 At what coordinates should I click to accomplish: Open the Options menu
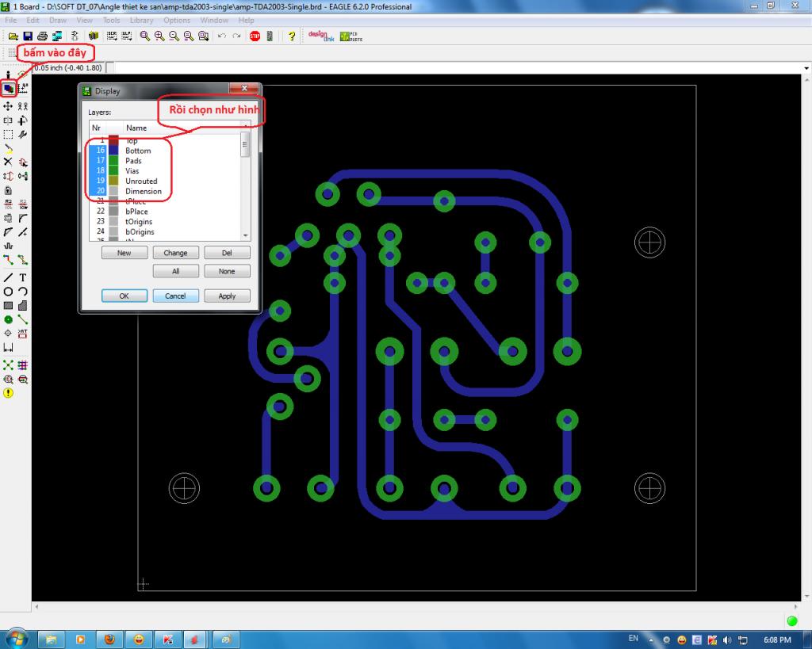click(177, 20)
